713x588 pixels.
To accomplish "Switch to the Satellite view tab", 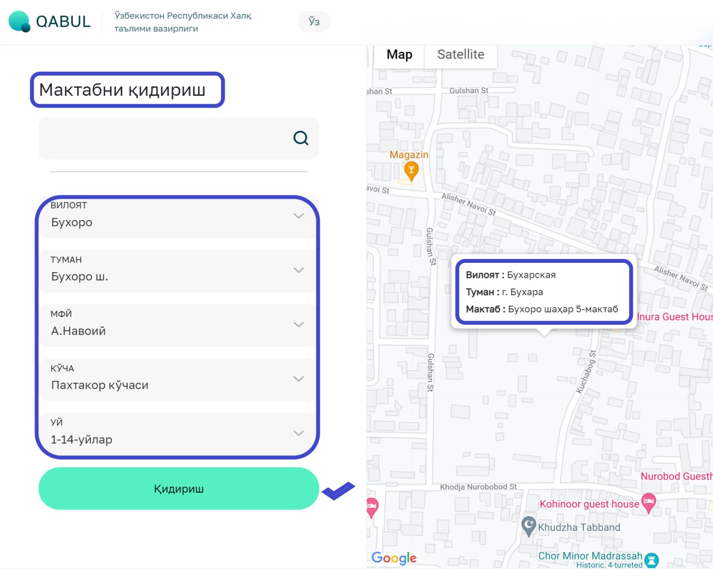I will 461,55.
